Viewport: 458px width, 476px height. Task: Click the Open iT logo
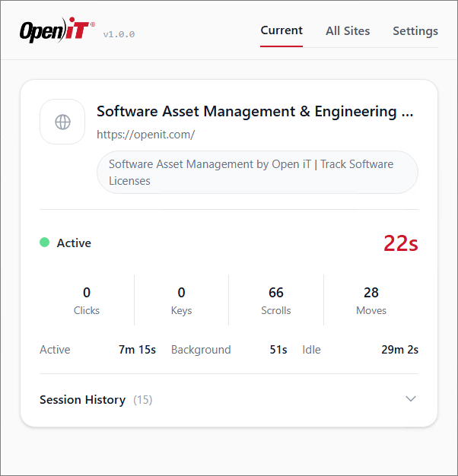tap(57, 30)
